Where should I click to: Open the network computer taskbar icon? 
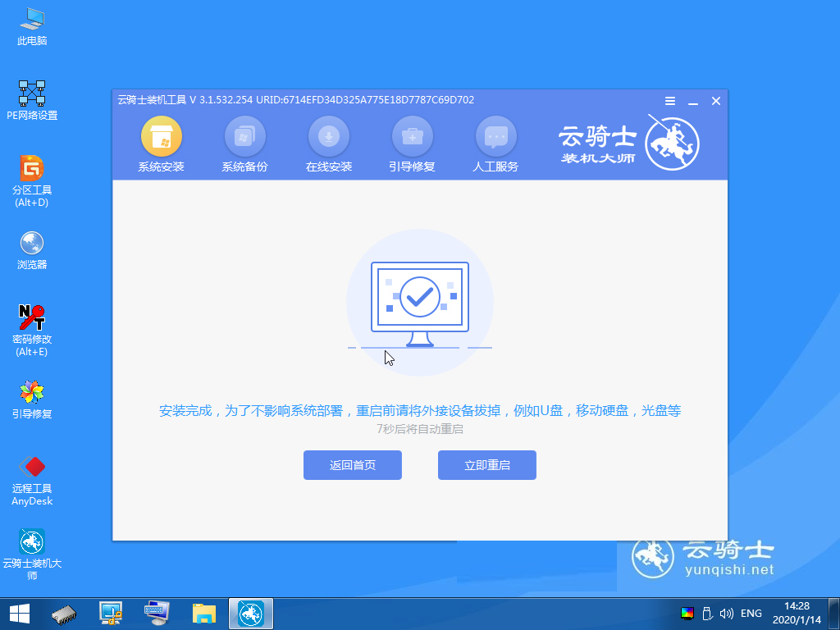pyautogui.click(x=111, y=614)
